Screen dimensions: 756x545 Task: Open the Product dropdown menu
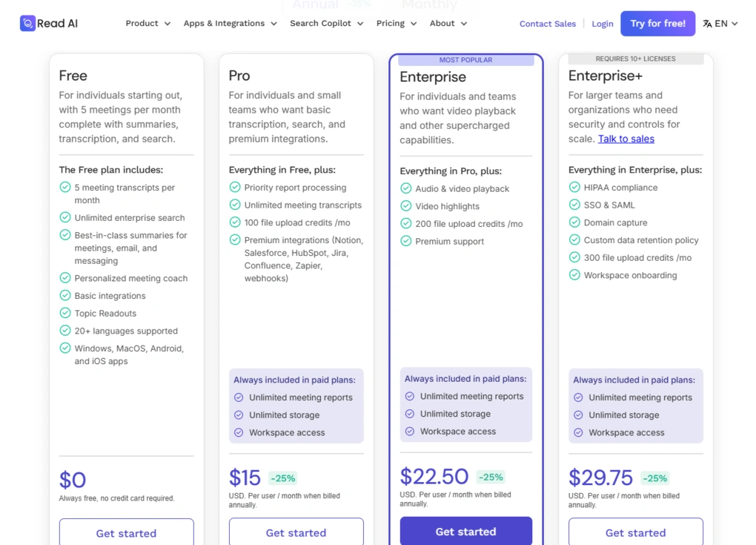tap(147, 23)
